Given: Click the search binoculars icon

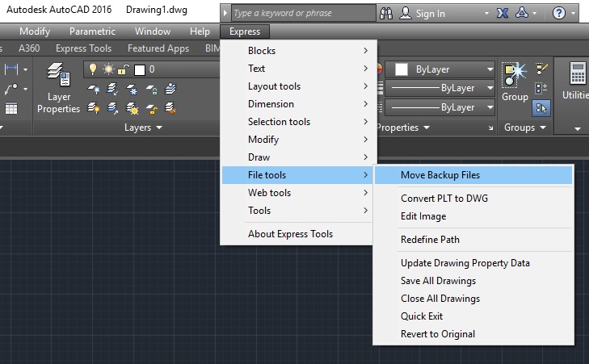Looking at the screenshot, I should 385,13.
